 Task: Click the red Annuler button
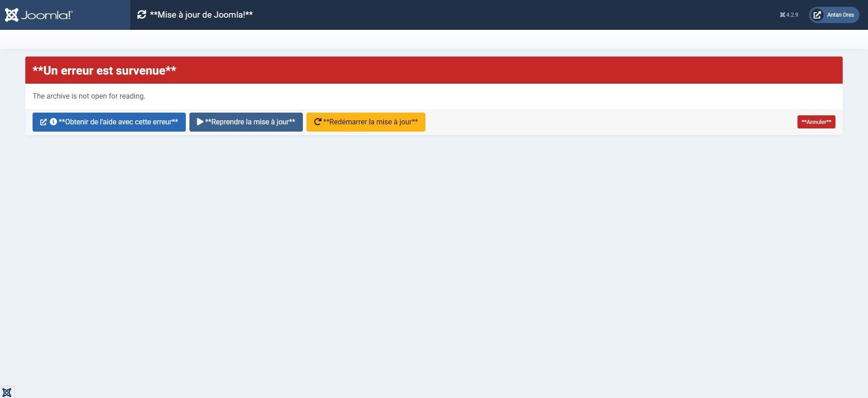point(816,122)
